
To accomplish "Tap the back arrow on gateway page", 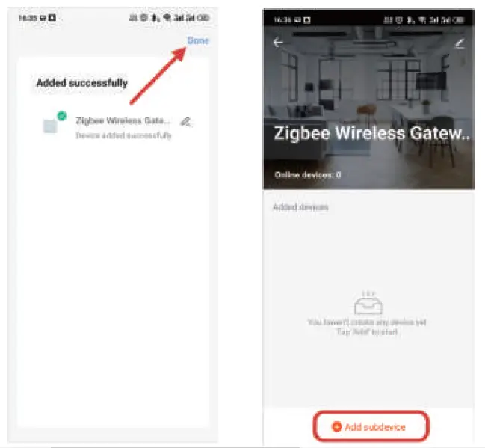I will (x=278, y=43).
